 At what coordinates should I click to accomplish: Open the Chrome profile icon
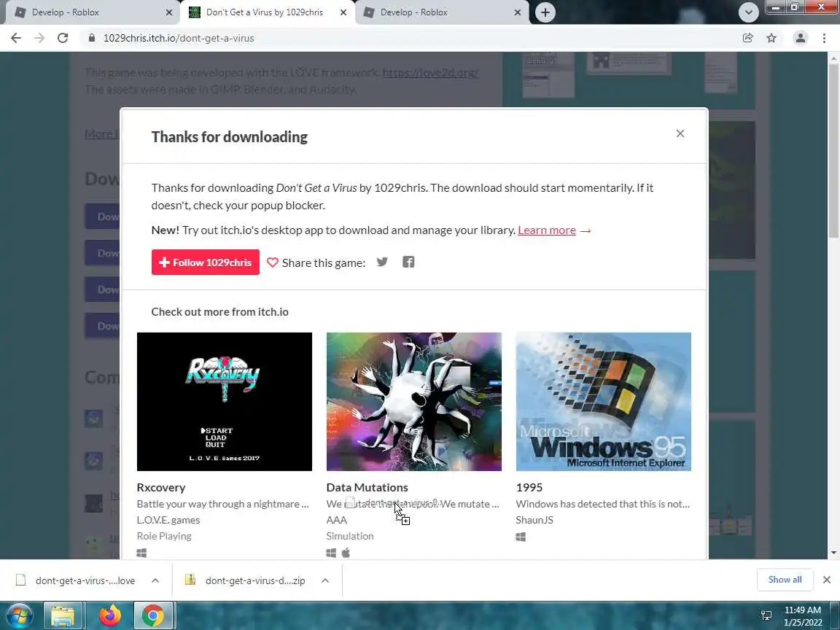(x=801, y=38)
